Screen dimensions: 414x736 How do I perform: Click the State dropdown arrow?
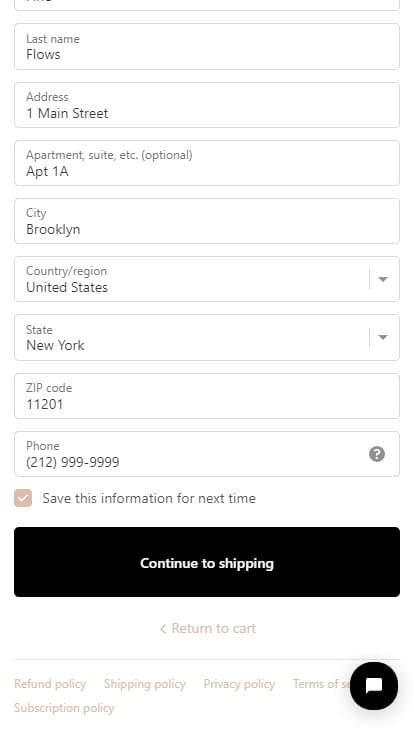coord(383,337)
